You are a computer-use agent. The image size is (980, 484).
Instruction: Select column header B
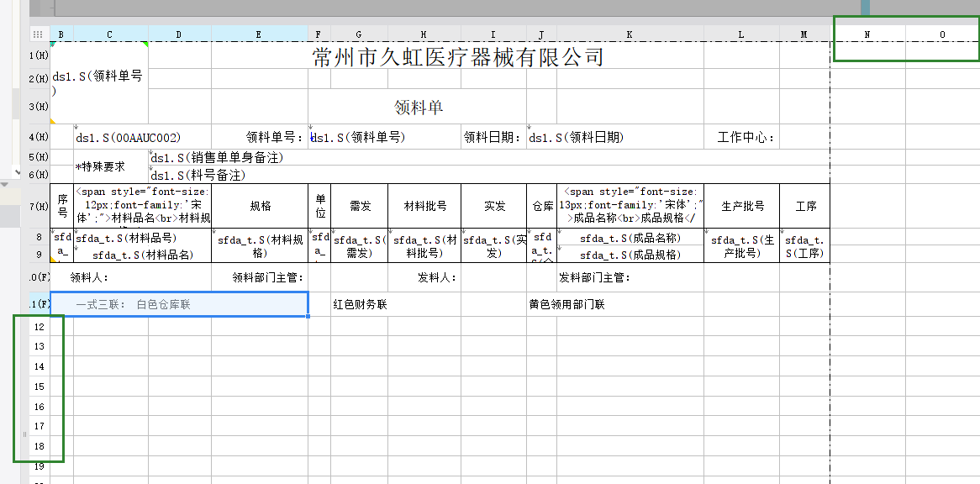(61, 34)
